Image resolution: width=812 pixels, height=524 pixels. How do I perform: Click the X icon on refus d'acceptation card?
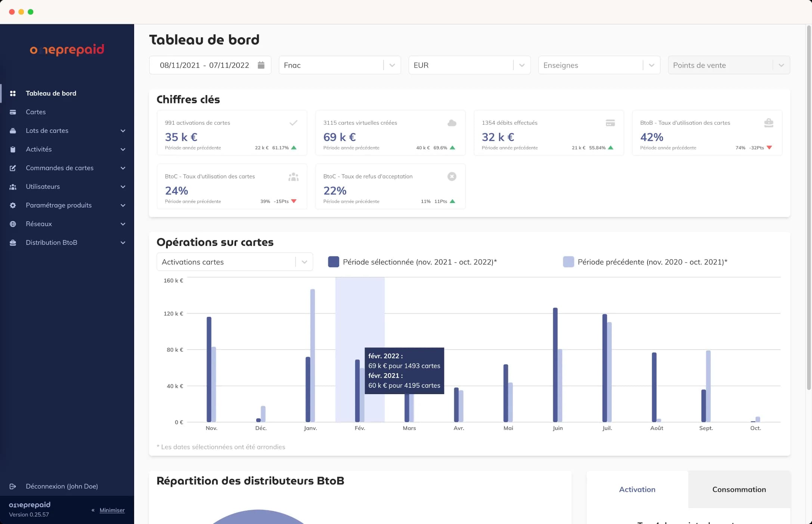tap(452, 177)
